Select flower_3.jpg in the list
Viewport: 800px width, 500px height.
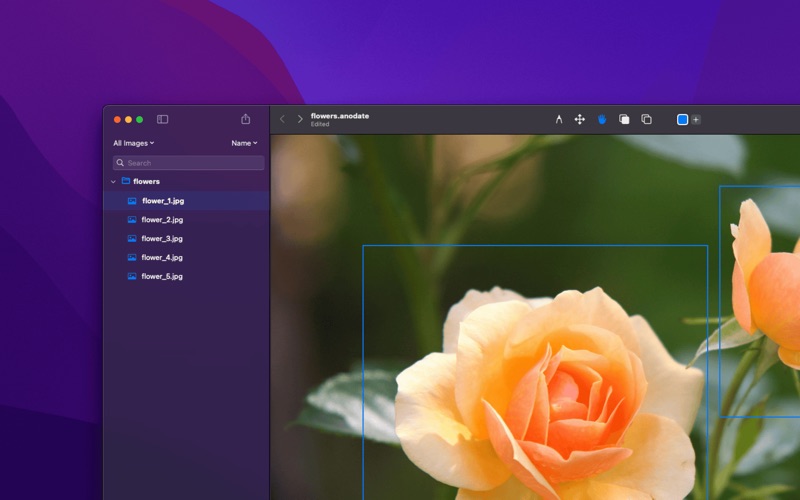(x=187, y=239)
